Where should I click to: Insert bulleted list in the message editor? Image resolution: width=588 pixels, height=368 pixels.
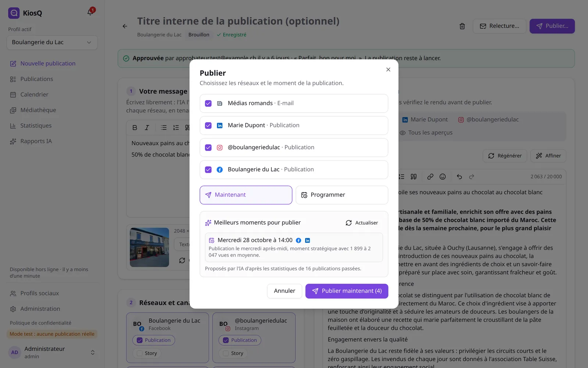[x=164, y=128]
